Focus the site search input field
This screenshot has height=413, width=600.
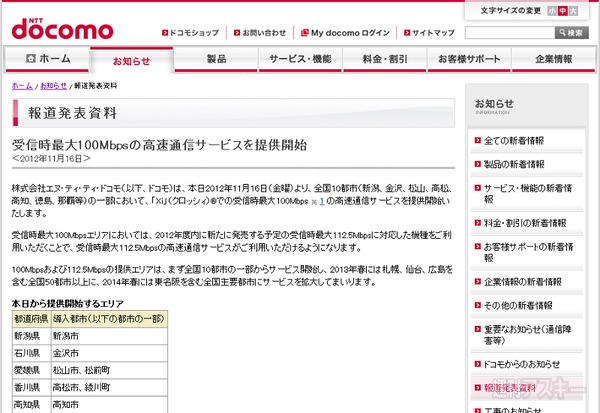[x=510, y=33]
